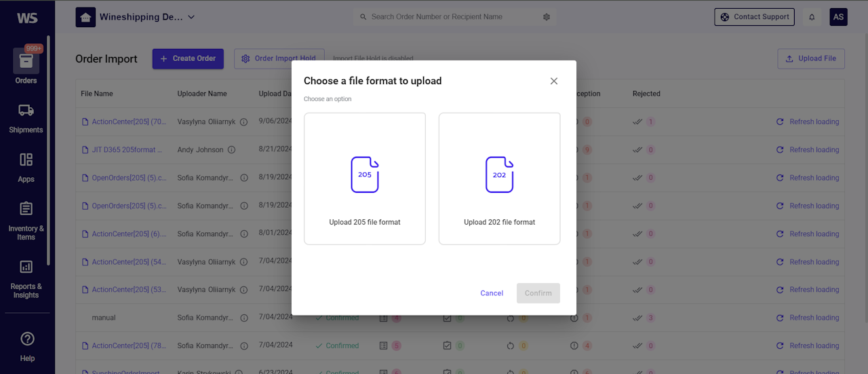This screenshot has width=868, height=374.
Task: Open the AS user avatar menu
Action: point(838,17)
